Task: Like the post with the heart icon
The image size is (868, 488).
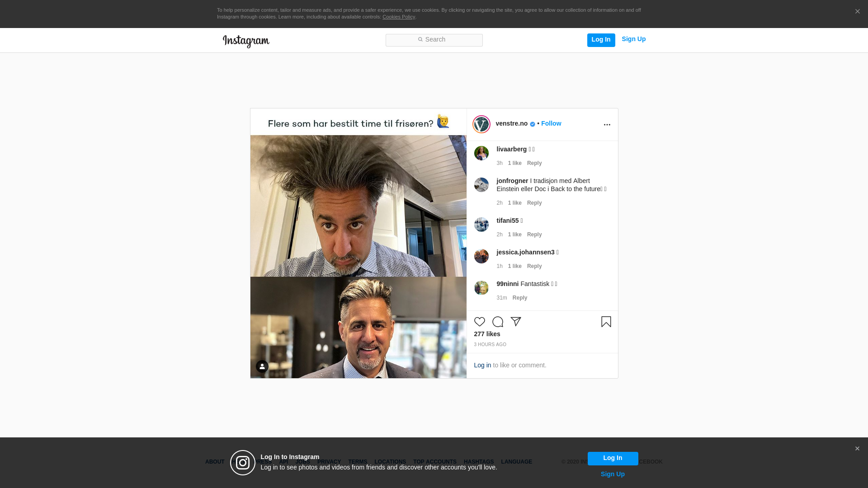Action: point(479,322)
